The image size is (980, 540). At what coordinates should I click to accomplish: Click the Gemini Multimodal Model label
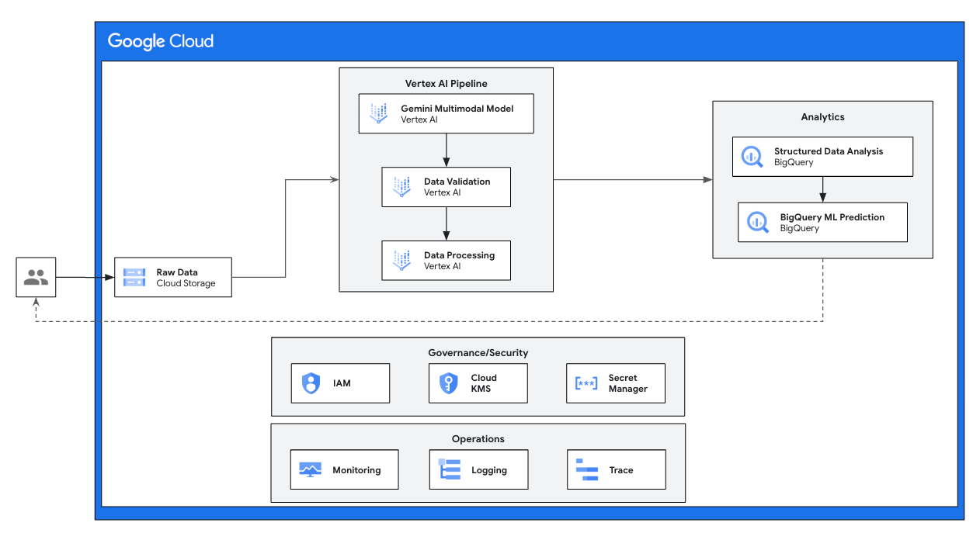click(457, 109)
